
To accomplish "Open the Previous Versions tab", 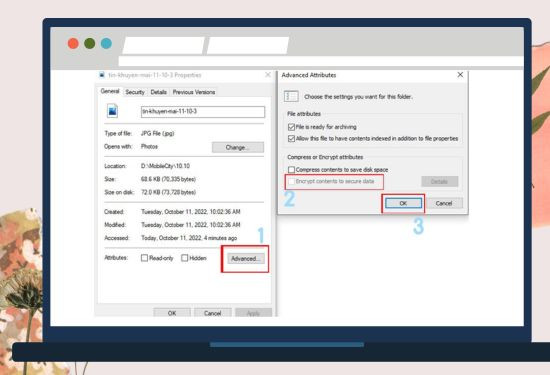I will coord(194,92).
